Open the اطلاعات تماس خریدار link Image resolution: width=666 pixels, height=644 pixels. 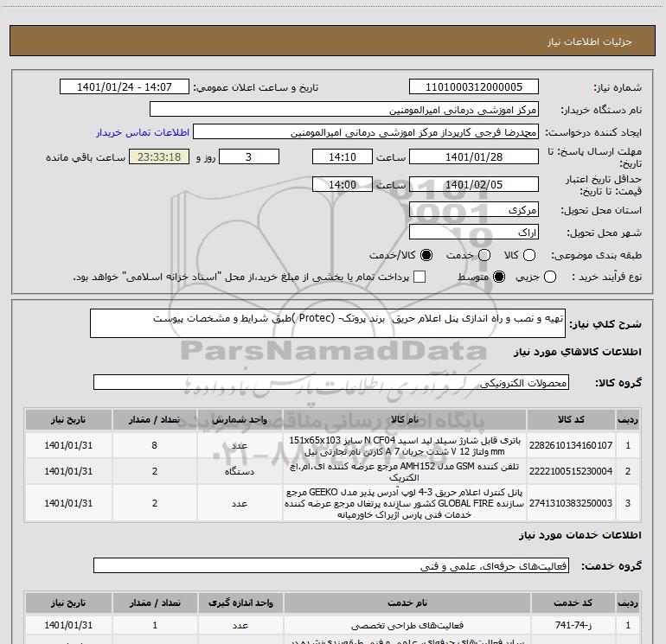[x=143, y=132]
